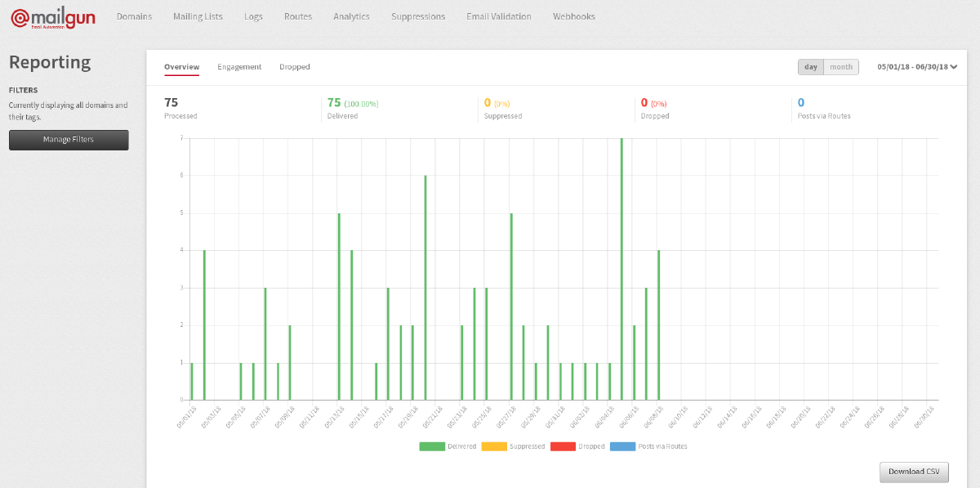
Task: Open Analytics in the top navigation
Action: tap(351, 16)
